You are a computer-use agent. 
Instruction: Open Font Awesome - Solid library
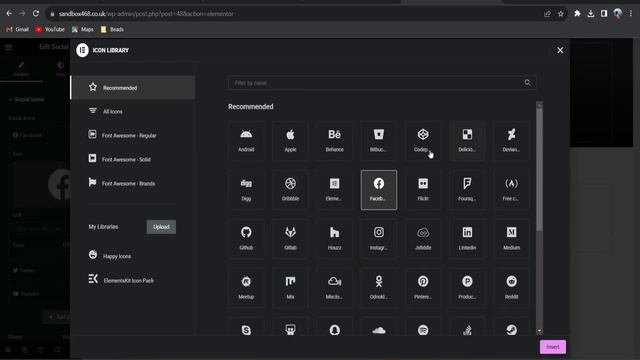click(x=133, y=159)
